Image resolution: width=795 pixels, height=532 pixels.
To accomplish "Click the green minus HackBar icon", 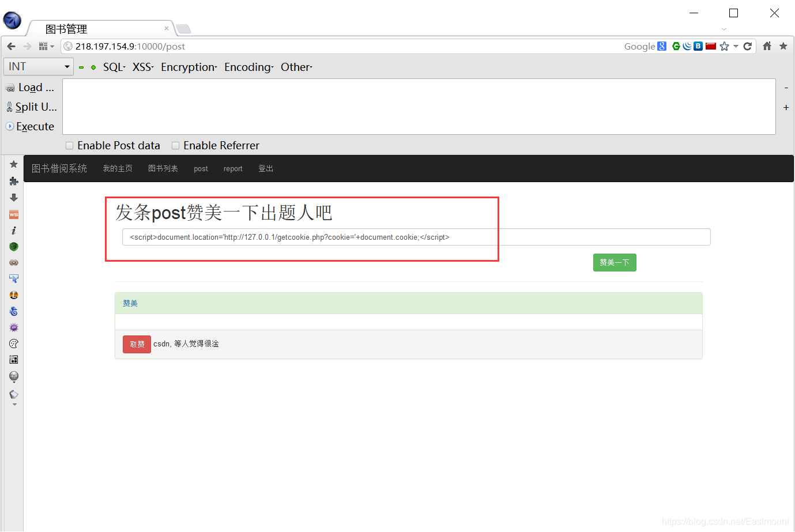I will (x=81, y=67).
